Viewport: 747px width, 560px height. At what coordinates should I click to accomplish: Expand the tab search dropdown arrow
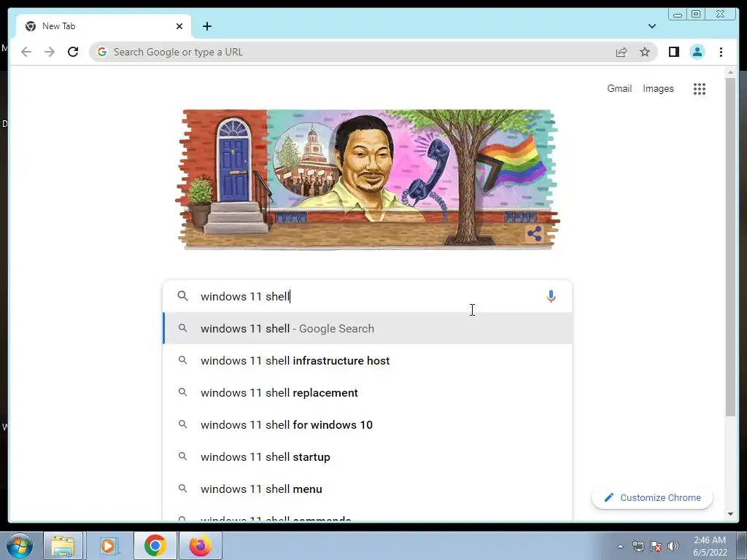click(651, 26)
